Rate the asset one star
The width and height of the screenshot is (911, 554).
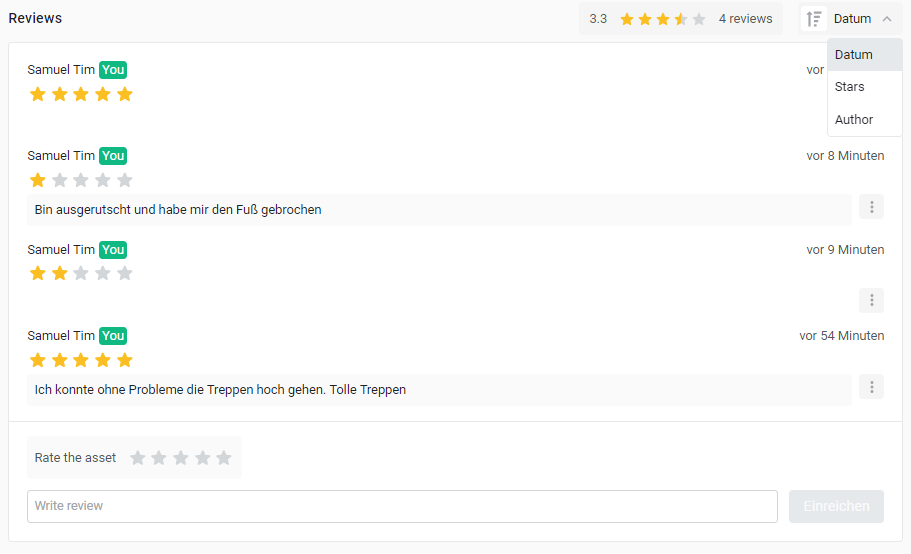138,458
